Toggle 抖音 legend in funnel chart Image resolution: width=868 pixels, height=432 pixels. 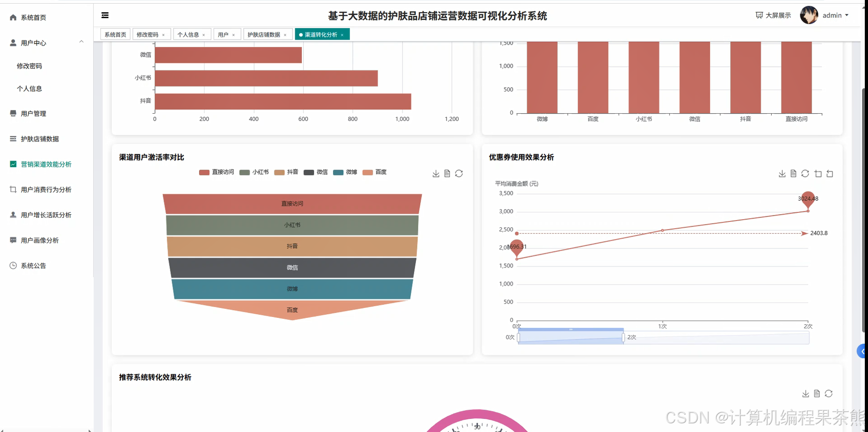click(x=286, y=172)
